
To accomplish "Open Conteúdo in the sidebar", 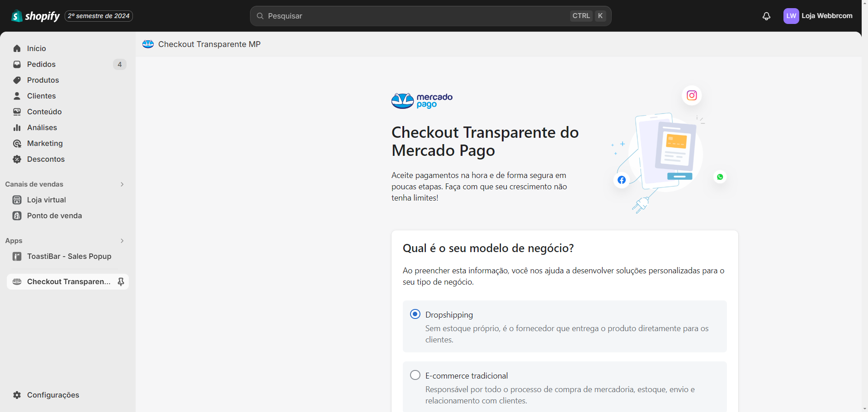I will pyautogui.click(x=68, y=112).
